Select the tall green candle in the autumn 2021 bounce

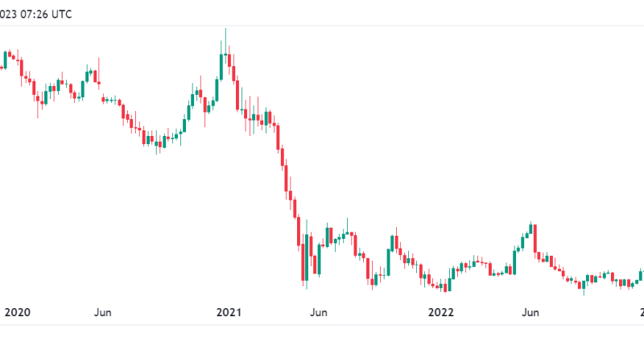(389, 262)
